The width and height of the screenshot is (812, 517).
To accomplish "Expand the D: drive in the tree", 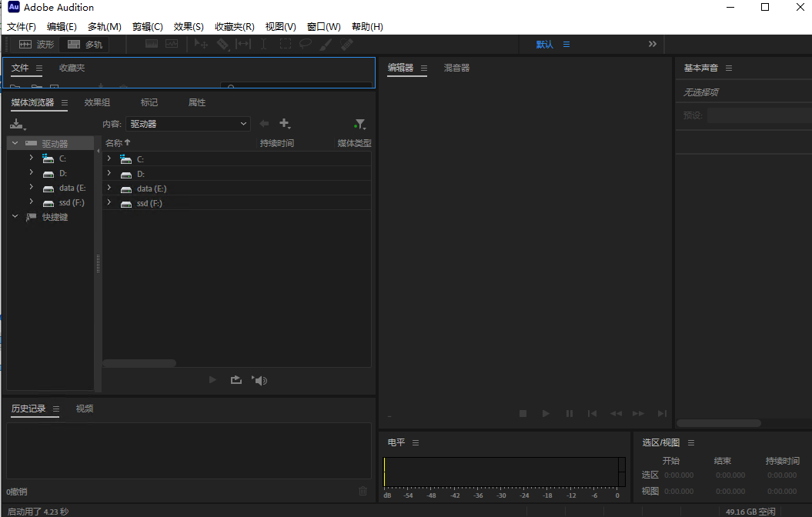I will [31, 172].
